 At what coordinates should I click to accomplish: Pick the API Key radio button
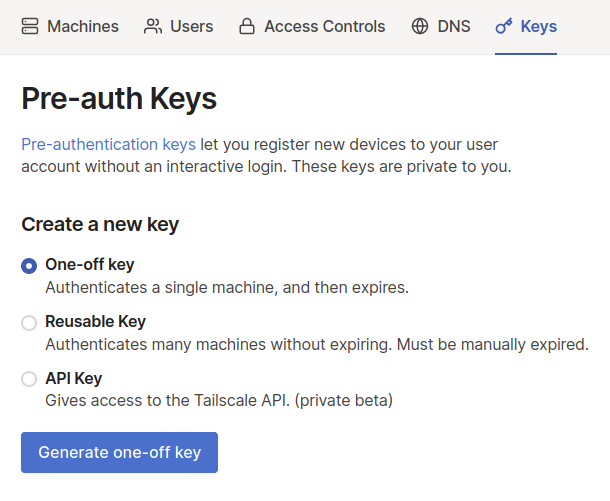[x=29, y=379]
